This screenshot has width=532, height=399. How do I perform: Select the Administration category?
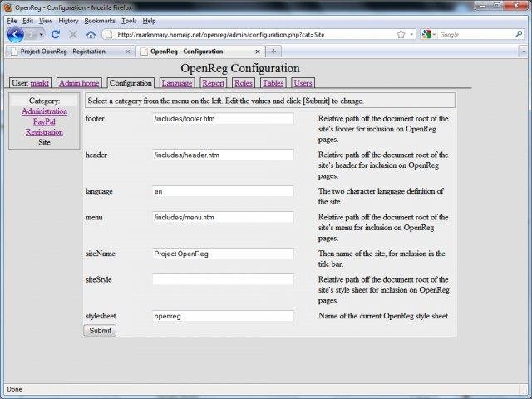[44, 111]
